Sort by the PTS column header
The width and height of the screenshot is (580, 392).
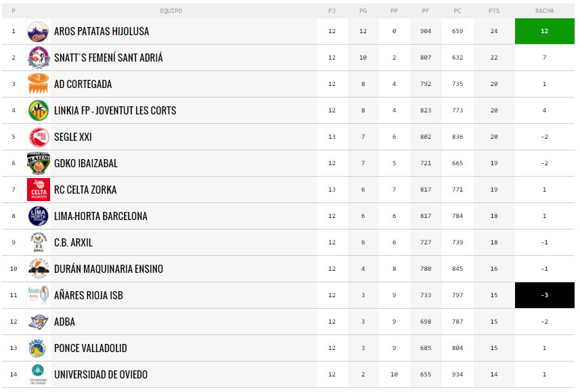[494, 11]
